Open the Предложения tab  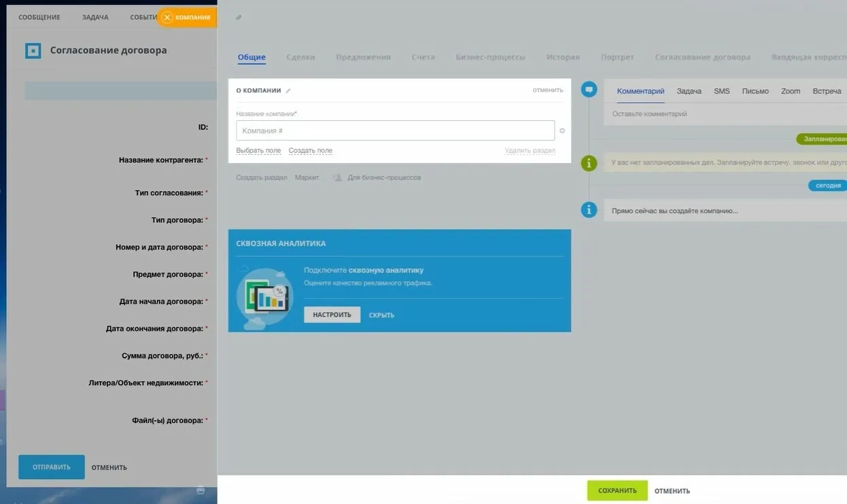pos(363,57)
